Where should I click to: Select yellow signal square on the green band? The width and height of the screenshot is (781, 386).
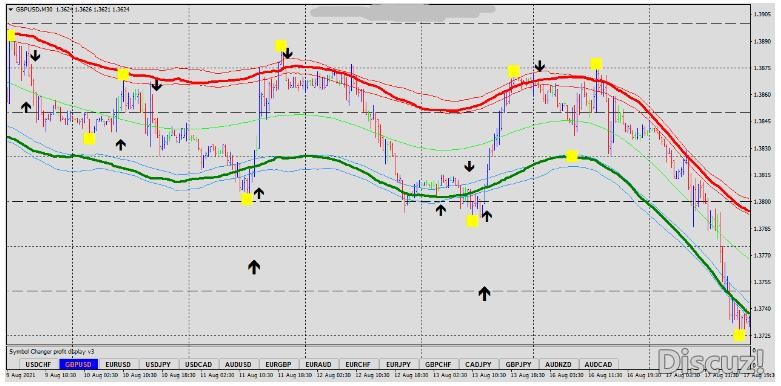pyautogui.click(x=572, y=156)
